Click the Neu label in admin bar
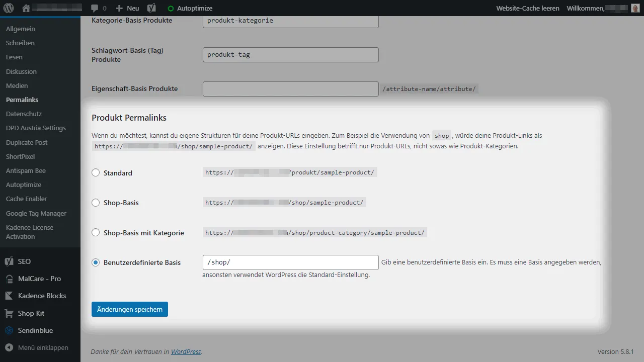The image size is (644, 362). (x=133, y=9)
